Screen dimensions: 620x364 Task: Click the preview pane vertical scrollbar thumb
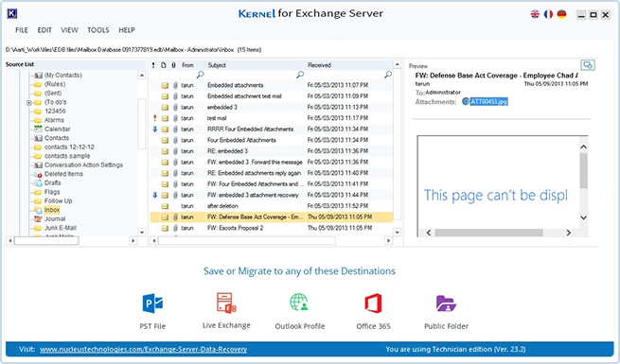584,170
